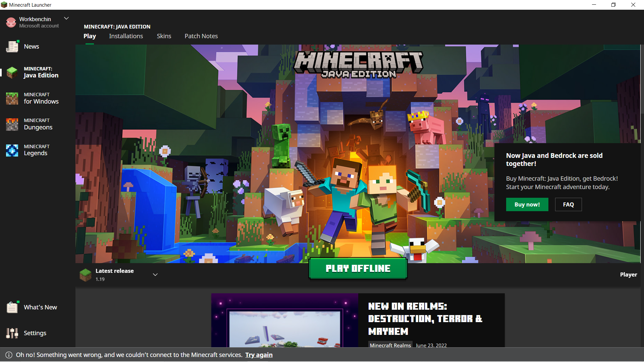Open the Settings sliders icon
The width and height of the screenshot is (644, 362).
(12, 333)
